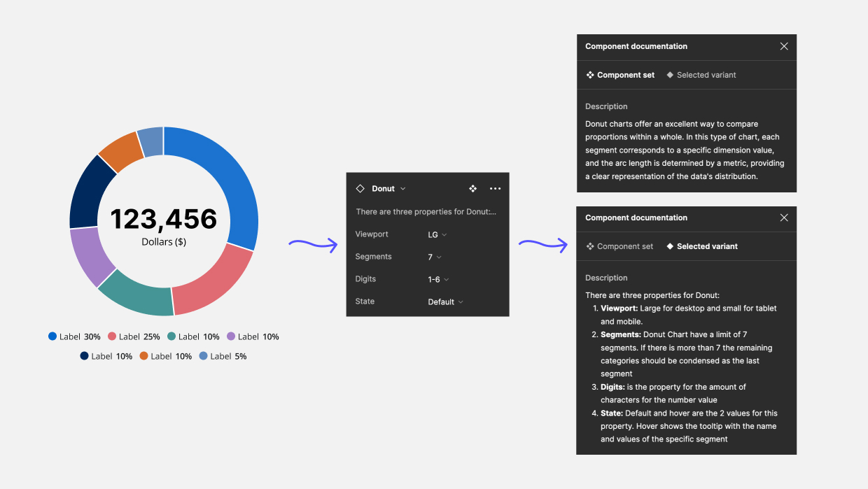Image resolution: width=868 pixels, height=489 pixels.
Task: Click the navy legend dot in the legend
Action: pos(84,356)
